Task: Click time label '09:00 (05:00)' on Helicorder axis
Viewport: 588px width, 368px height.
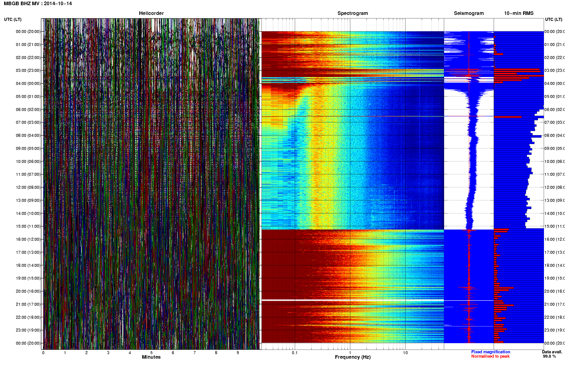Action: (28, 148)
